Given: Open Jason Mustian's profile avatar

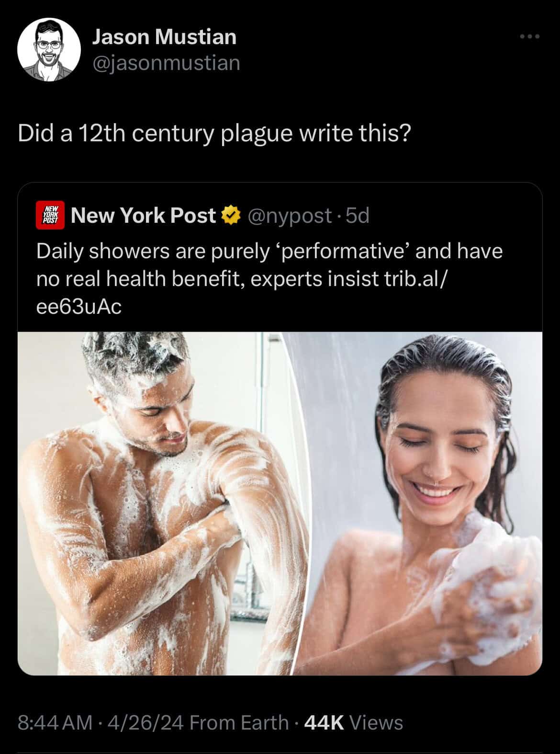Looking at the screenshot, I should 49,50.
